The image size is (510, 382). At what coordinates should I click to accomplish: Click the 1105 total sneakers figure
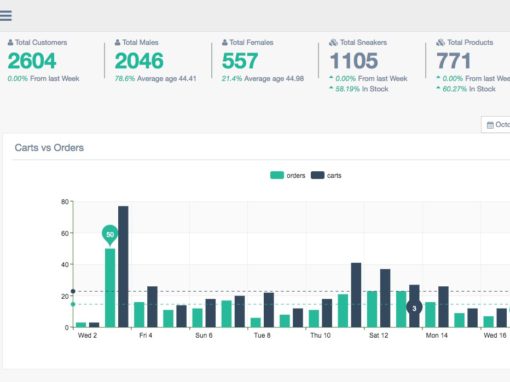coord(354,61)
